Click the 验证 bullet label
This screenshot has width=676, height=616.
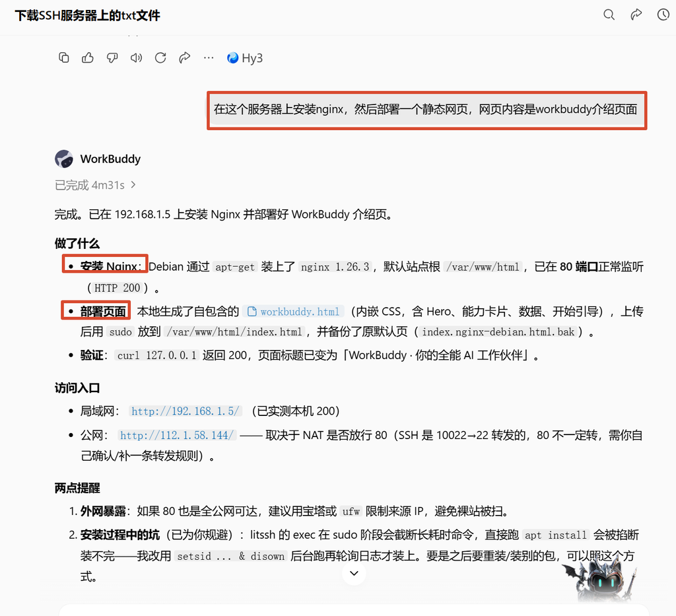[91, 356]
